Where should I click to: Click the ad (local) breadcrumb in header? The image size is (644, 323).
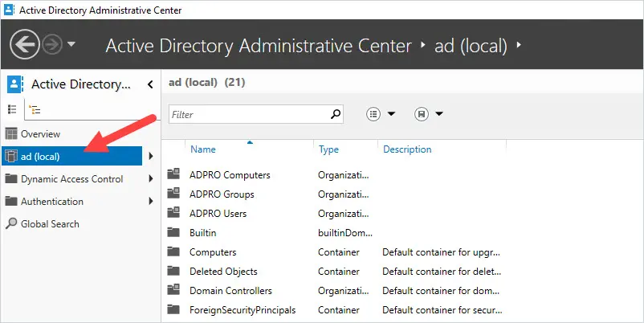[471, 46]
